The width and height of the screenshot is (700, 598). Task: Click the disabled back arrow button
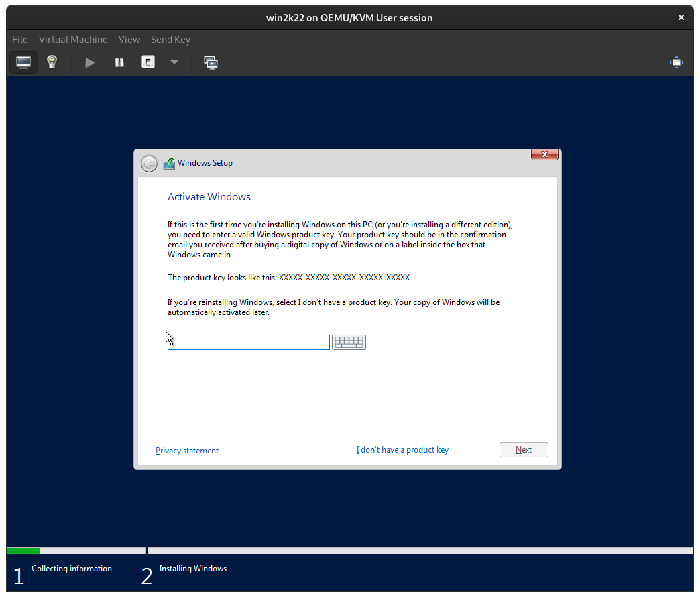pos(149,163)
